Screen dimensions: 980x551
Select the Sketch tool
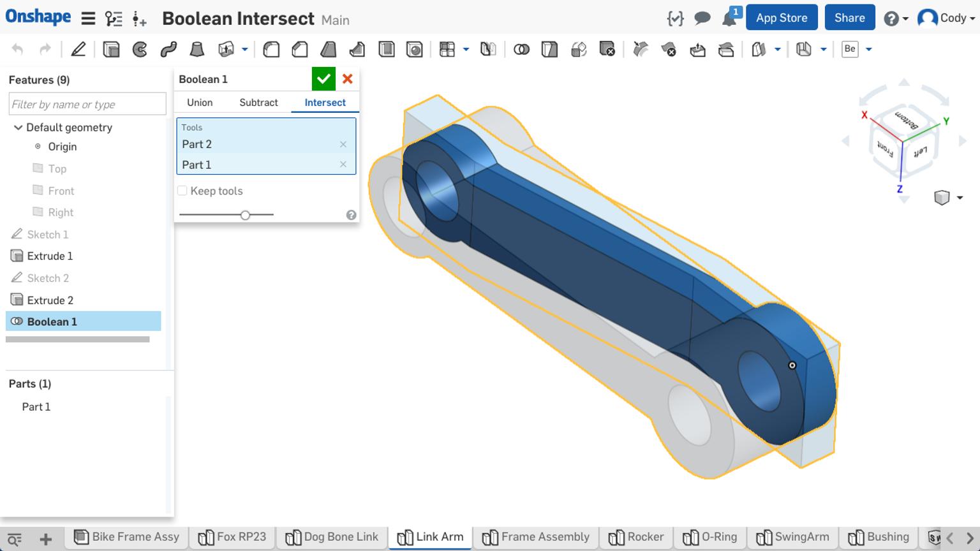(x=79, y=48)
